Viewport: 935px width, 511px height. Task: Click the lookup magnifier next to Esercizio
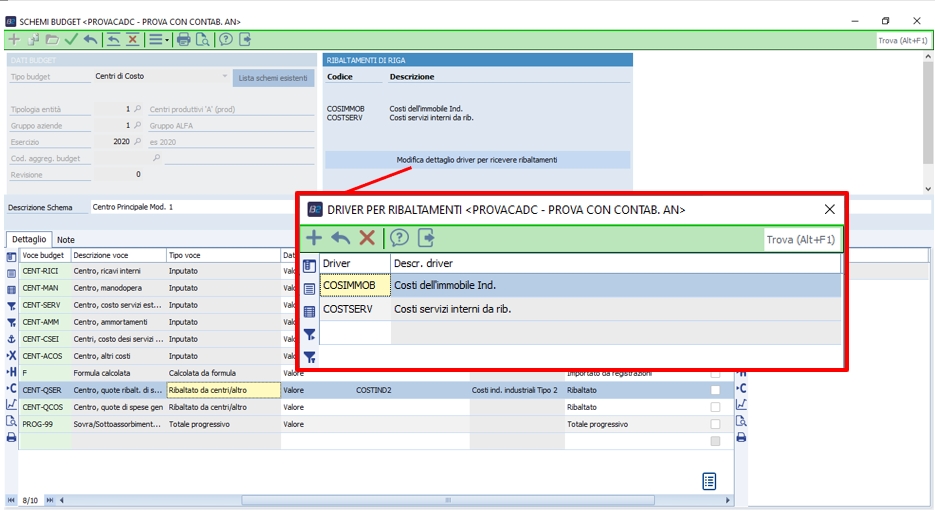click(x=138, y=142)
